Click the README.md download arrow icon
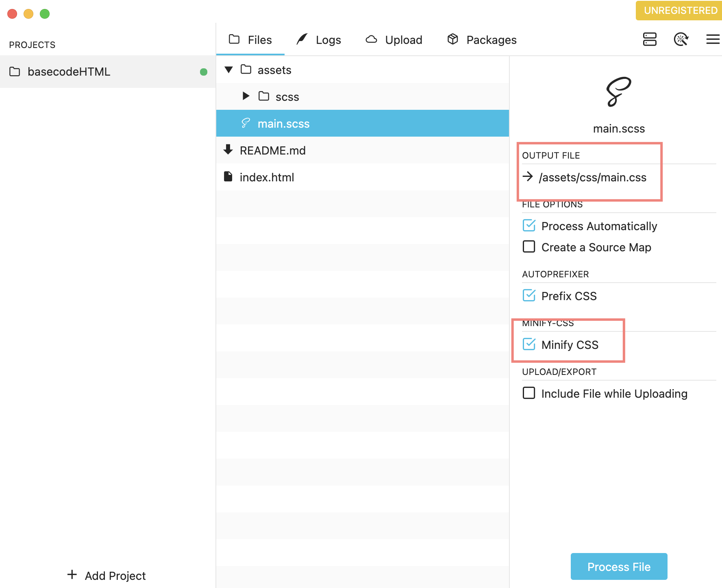Image resolution: width=722 pixels, height=588 pixels. pyautogui.click(x=228, y=150)
